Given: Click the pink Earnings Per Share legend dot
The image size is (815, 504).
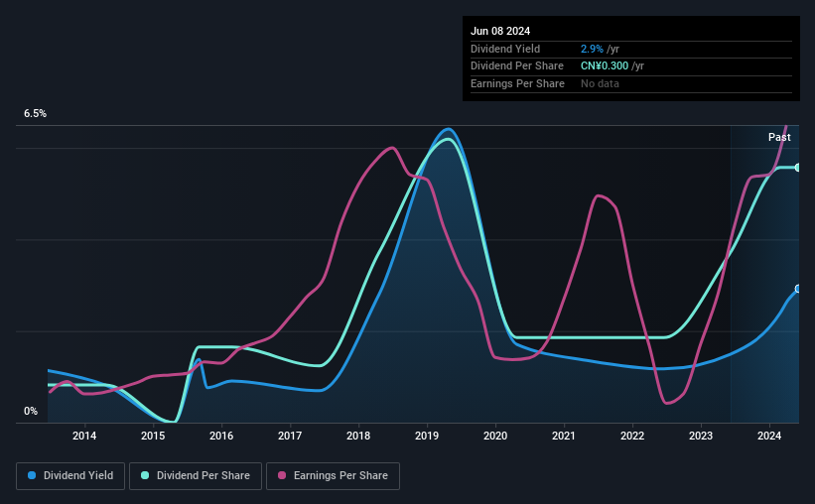Looking at the screenshot, I should pyautogui.click(x=282, y=475).
